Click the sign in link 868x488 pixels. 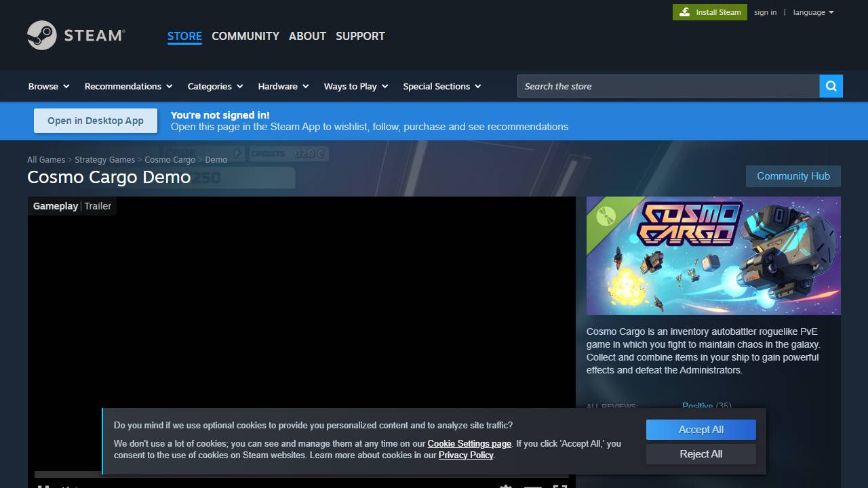click(x=765, y=12)
